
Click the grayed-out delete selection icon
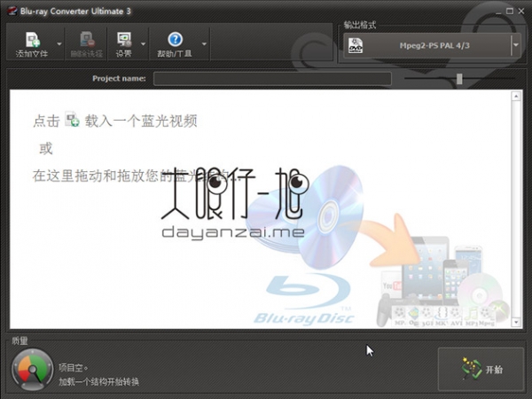(87, 39)
